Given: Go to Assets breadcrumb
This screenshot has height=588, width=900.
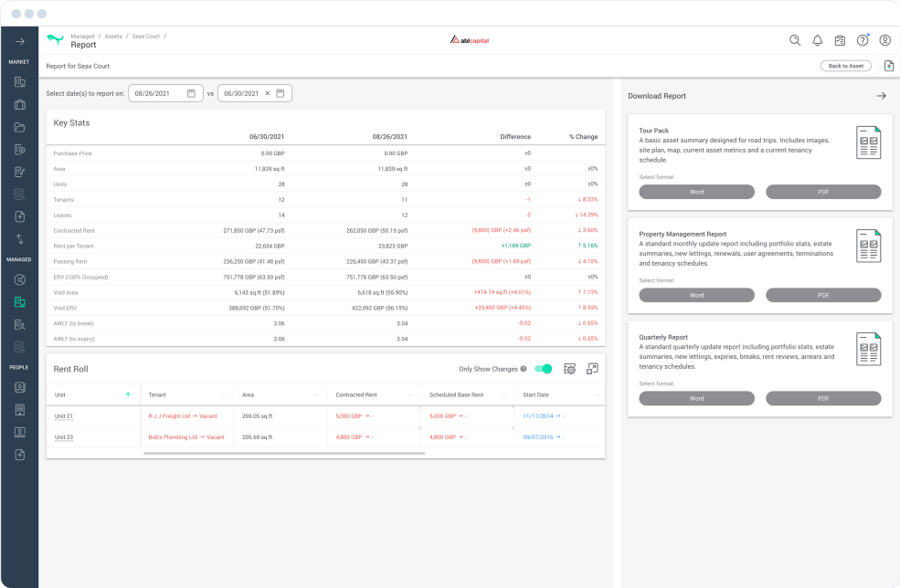Looking at the screenshot, I should pos(113,37).
